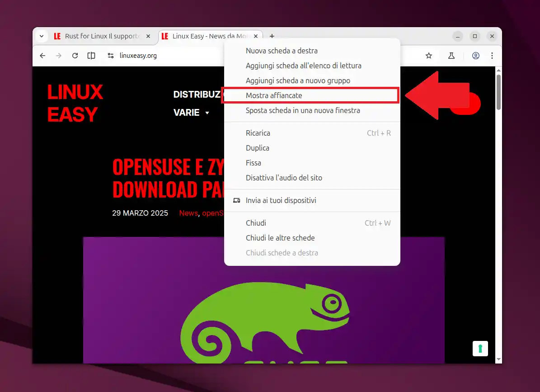Close the Rust for Linux tab
The width and height of the screenshot is (540, 392).
[x=148, y=36]
